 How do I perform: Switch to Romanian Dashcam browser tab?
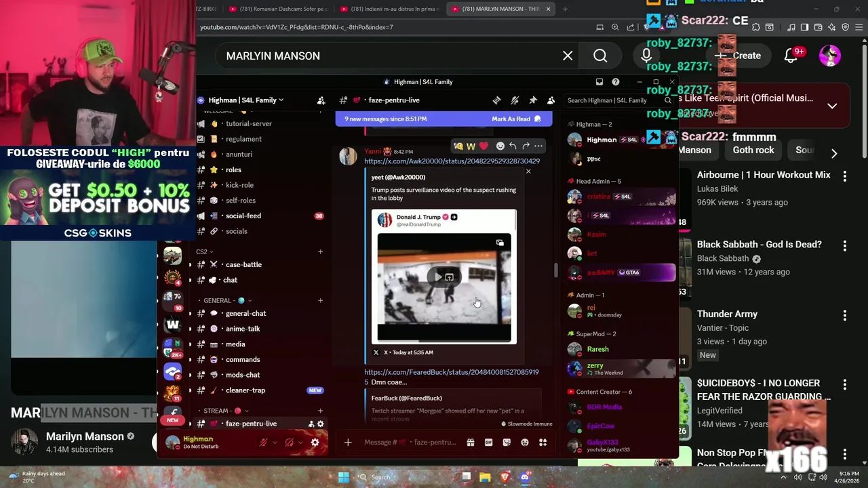click(x=279, y=9)
